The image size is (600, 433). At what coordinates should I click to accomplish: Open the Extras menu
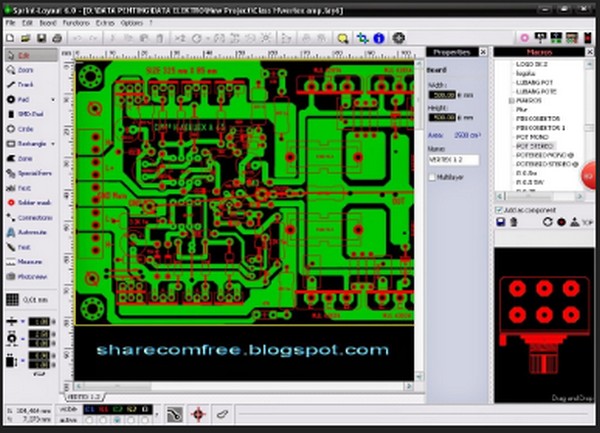[106, 22]
